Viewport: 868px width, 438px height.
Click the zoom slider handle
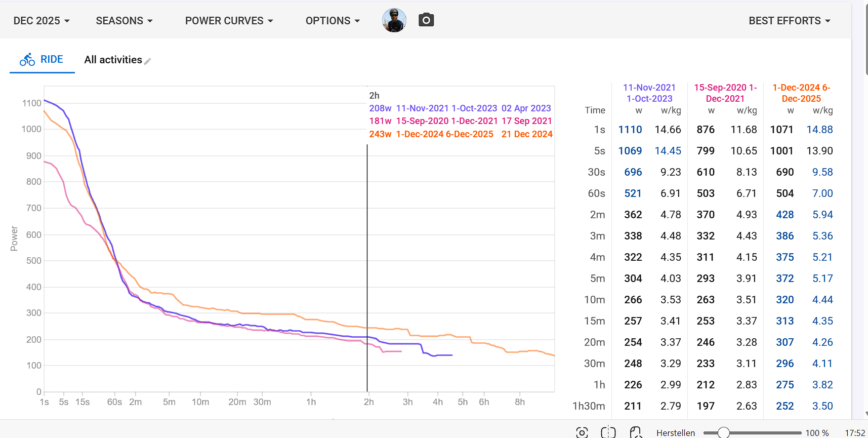click(724, 432)
